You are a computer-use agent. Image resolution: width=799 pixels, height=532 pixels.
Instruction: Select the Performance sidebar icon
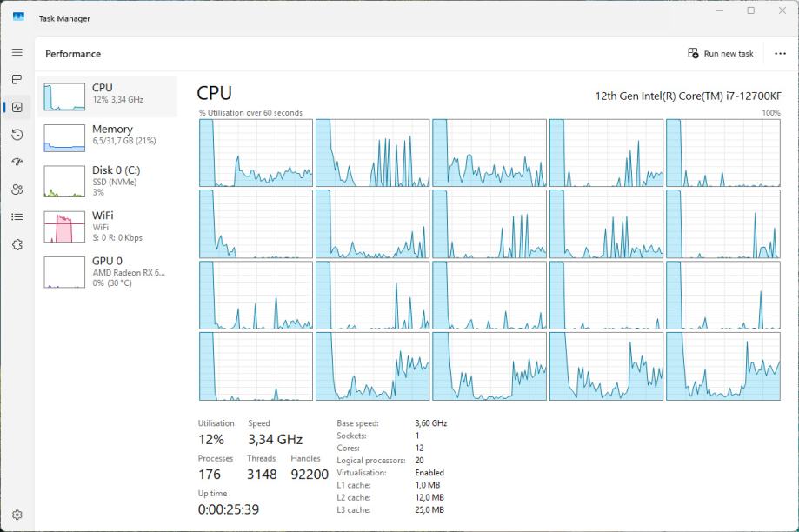tap(17, 107)
